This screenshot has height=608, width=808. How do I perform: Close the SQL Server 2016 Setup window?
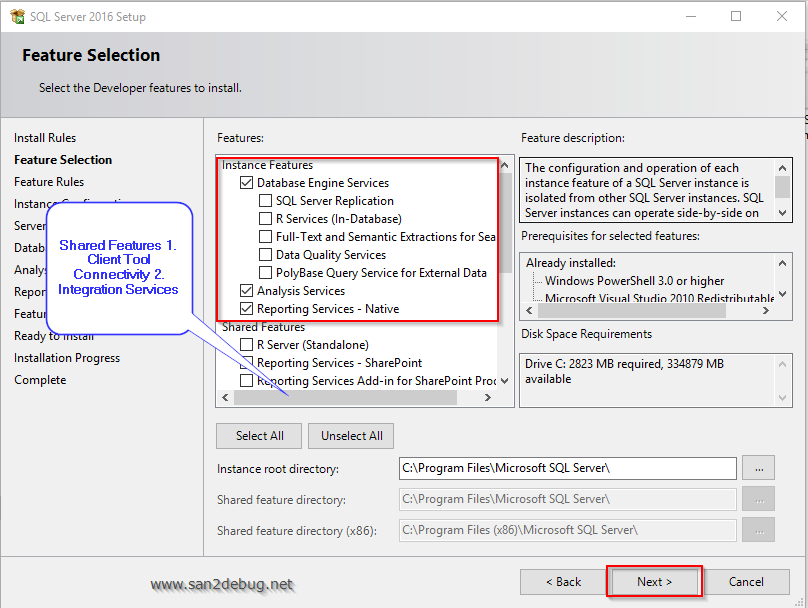tap(782, 16)
